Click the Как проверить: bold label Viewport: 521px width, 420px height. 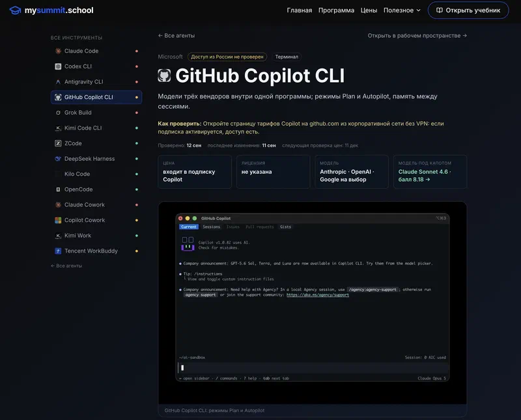(180, 124)
